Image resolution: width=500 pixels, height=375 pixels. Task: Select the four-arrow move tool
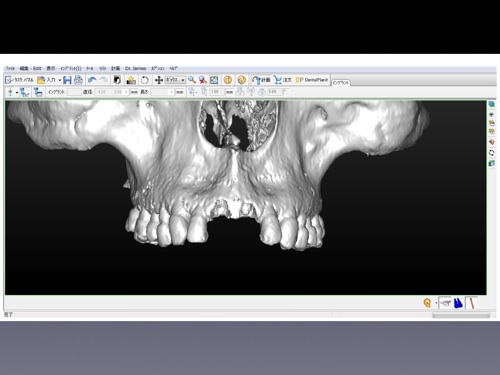click(159, 80)
